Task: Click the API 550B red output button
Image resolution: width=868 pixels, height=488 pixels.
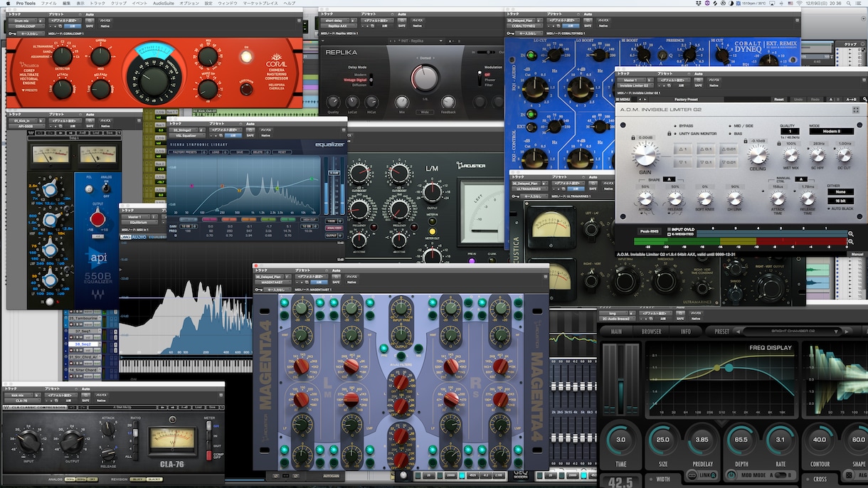Action: [97, 218]
